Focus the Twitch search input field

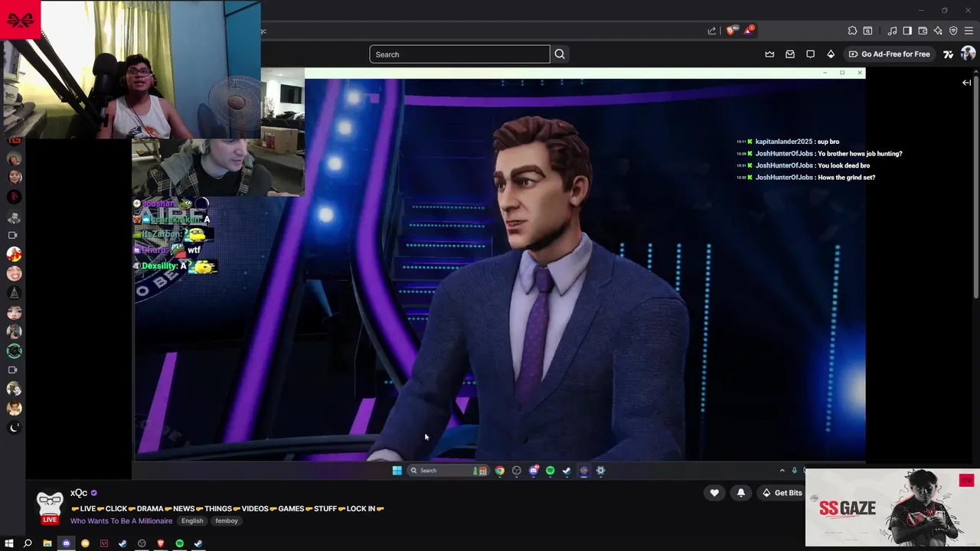459,54
